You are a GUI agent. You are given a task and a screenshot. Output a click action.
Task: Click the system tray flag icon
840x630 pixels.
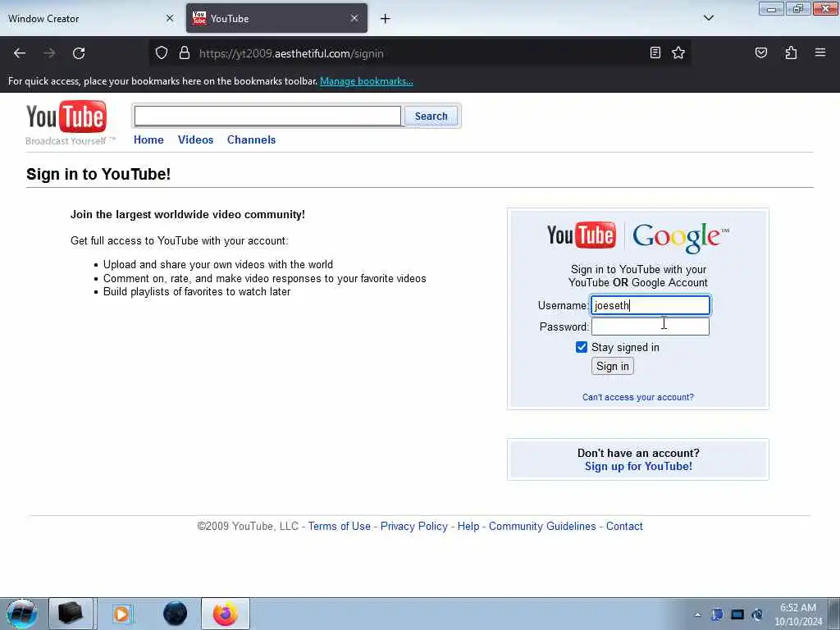pos(717,614)
